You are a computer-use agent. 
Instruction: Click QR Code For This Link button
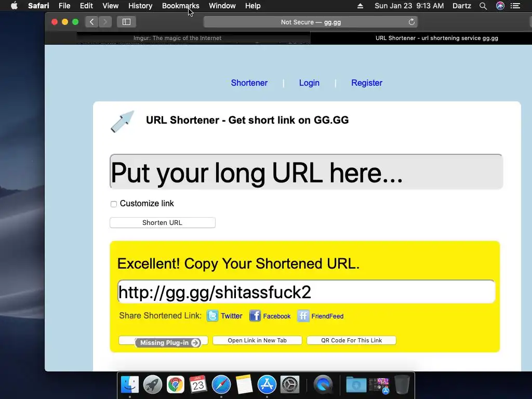click(x=352, y=340)
